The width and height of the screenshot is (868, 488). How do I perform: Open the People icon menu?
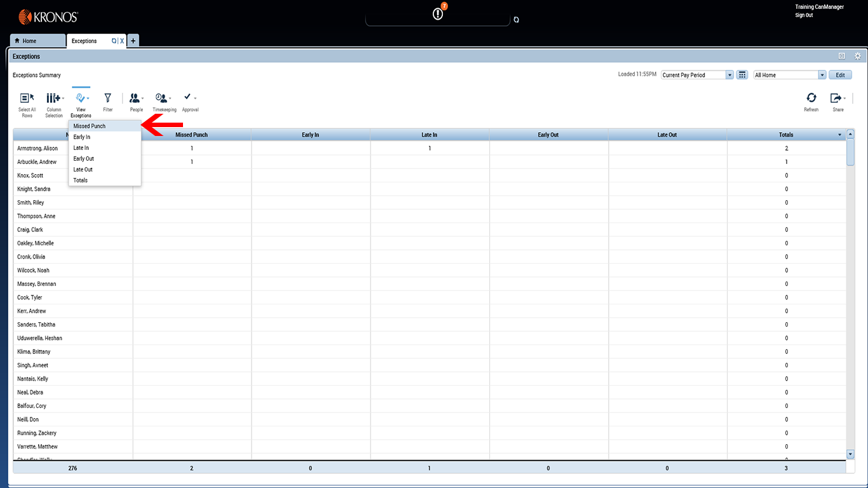point(135,102)
